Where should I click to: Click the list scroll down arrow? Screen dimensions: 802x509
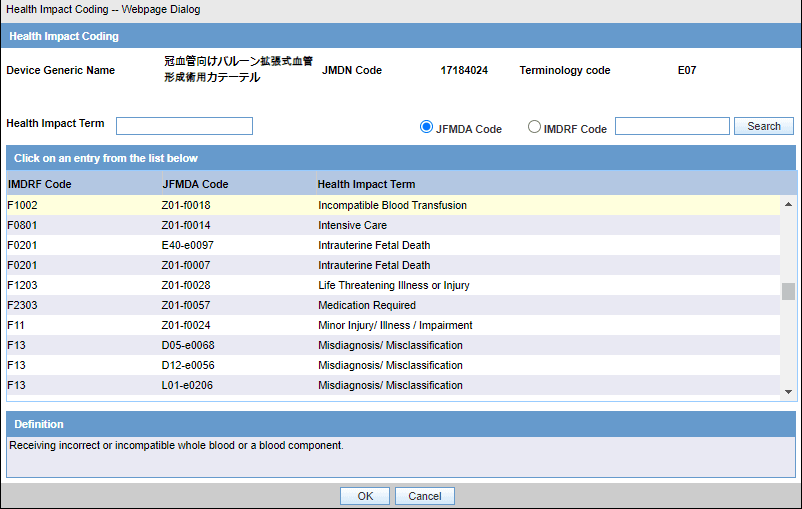[788, 392]
